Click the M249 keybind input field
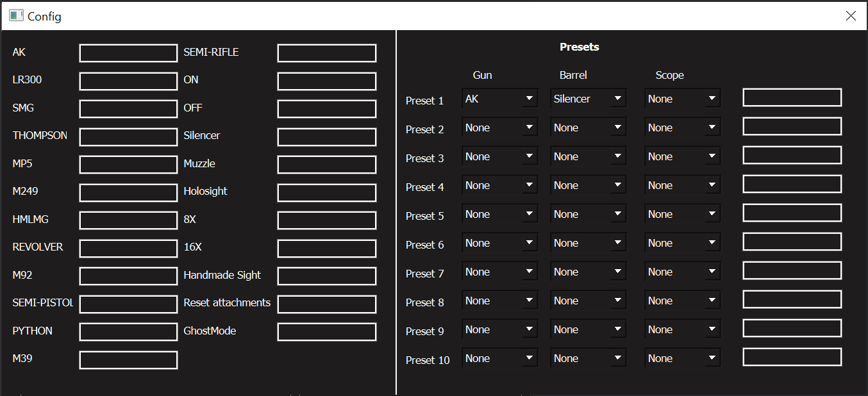868x396 pixels. [x=128, y=192]
